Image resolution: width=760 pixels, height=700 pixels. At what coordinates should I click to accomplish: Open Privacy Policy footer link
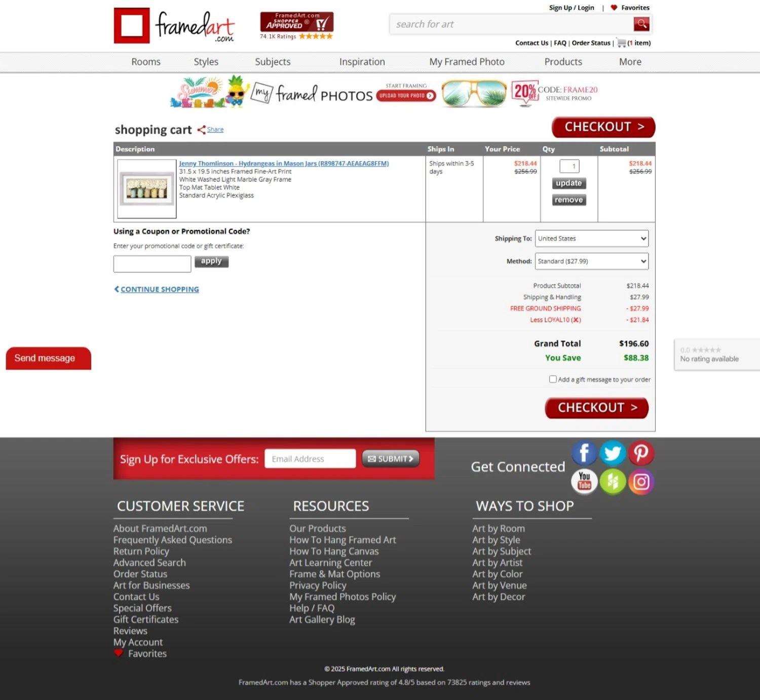pyautogui.click(x=318, y=586)
